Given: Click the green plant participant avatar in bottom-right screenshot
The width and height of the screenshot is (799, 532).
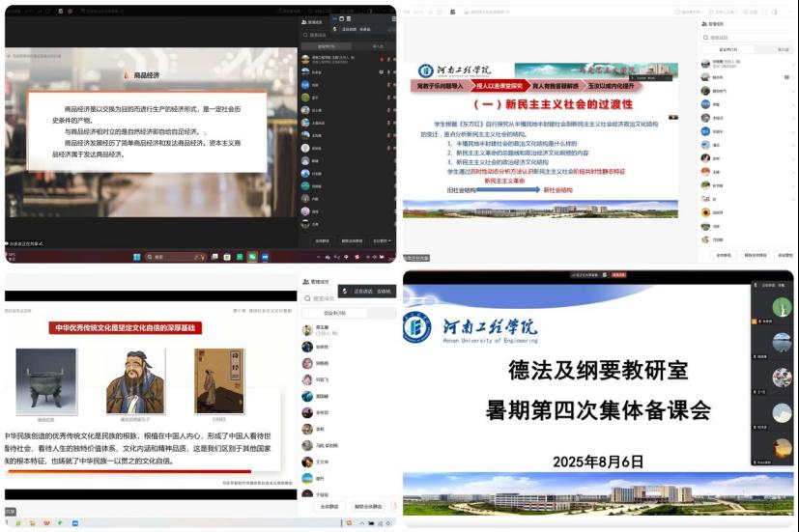Looking at the screenshot, I should click(782, 307).
